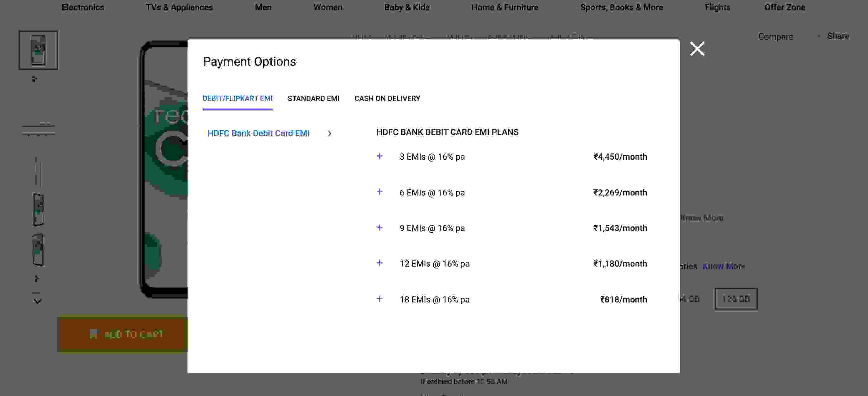Open the Women category menu

[x=328, y=7]
